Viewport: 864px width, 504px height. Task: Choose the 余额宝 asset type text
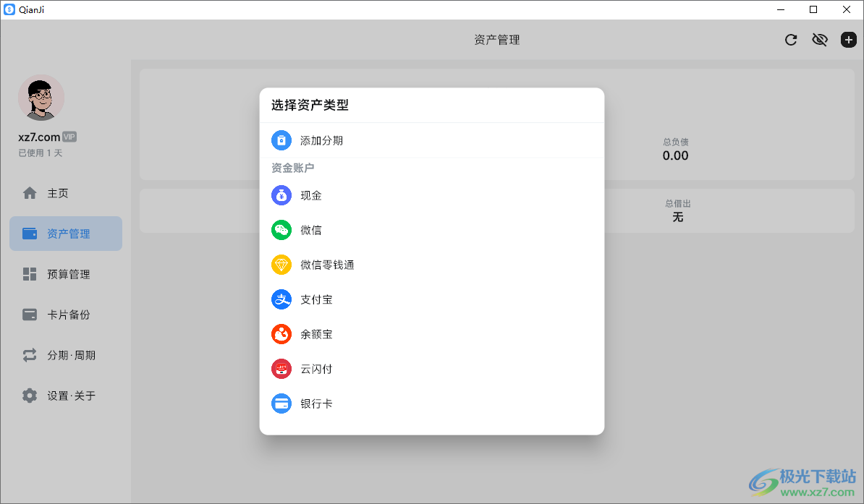pos(316,334)
